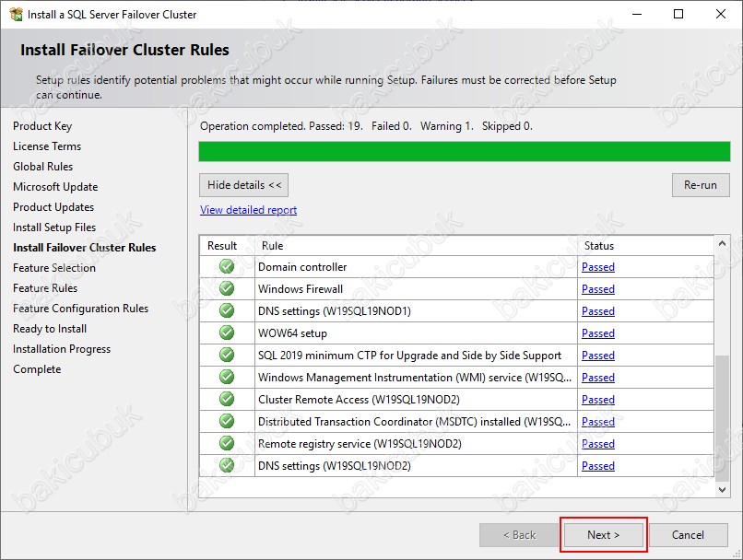The height and width of the screenshot is (560, 743).
Task: Select Complete step in sidebar
Action: pyautogui.click(x=37, y=369)
